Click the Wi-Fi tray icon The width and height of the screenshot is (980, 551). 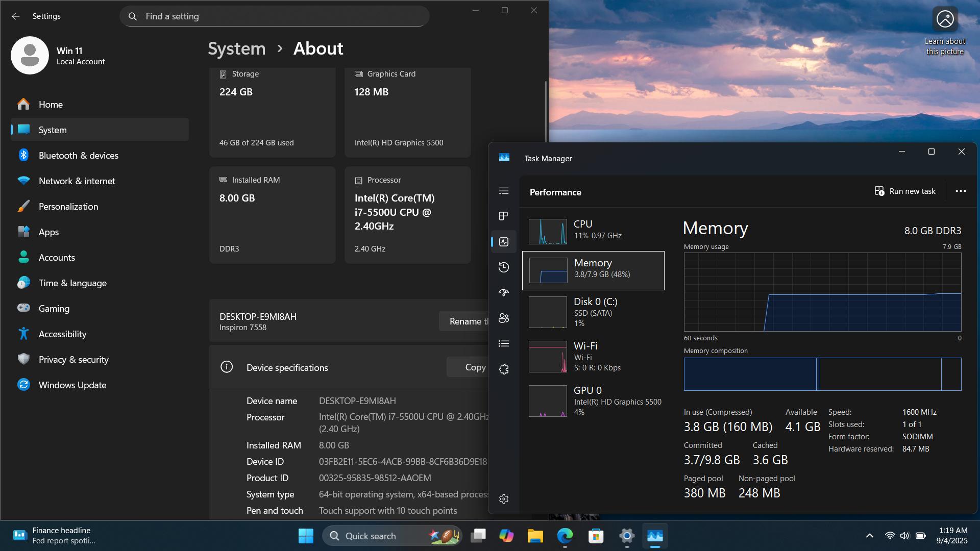pyautogui.click(x=890, y=536)
